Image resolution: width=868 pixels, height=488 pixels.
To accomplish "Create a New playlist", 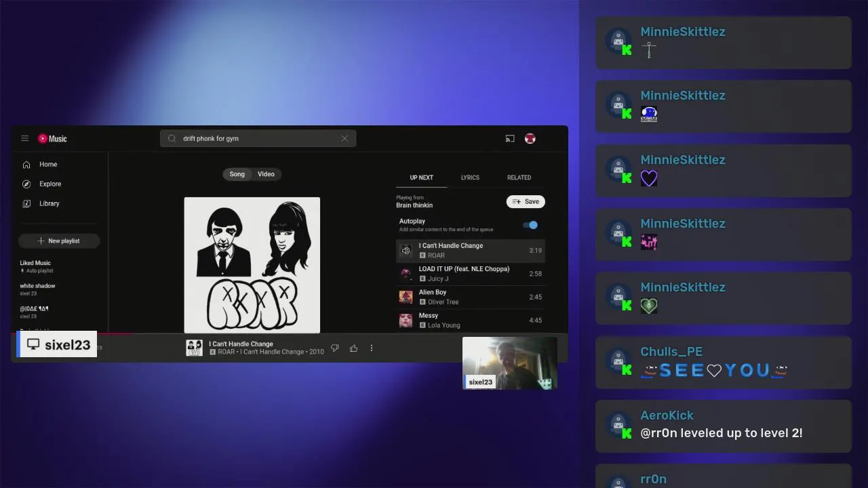I will pos(59,241).
